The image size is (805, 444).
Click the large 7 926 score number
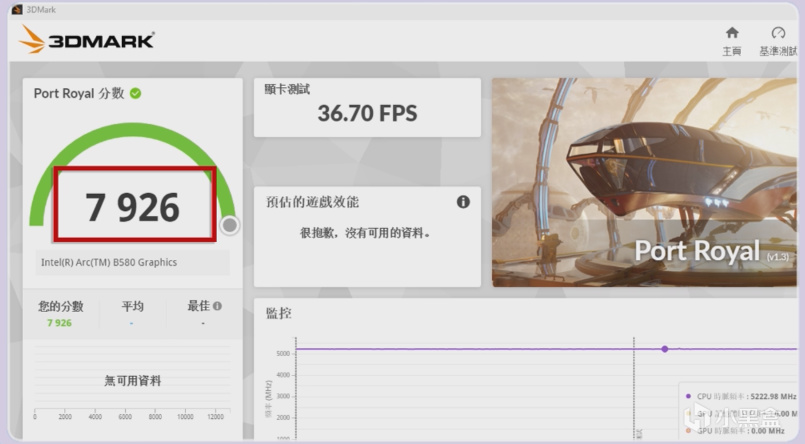pyautogui.click(x=133, y=208)
